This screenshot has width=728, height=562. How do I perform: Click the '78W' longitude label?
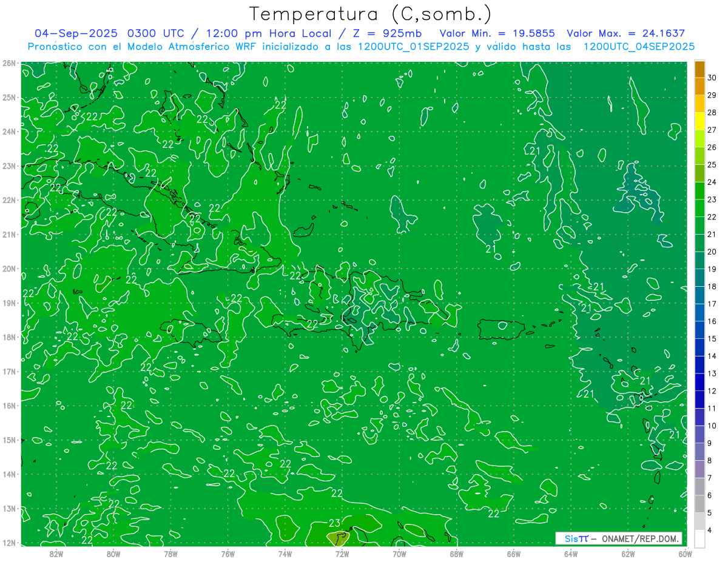click(170, 554)
